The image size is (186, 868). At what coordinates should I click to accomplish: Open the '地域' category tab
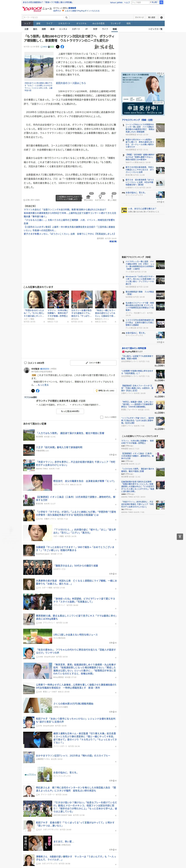[x=114, y=29]
